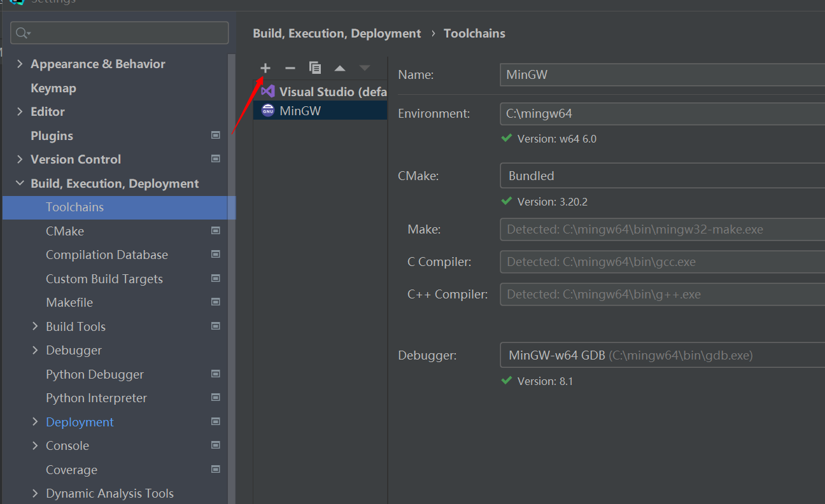Duplicate the MinGW toolchain via the copy icon
The image size is (825, 504).
314,67
